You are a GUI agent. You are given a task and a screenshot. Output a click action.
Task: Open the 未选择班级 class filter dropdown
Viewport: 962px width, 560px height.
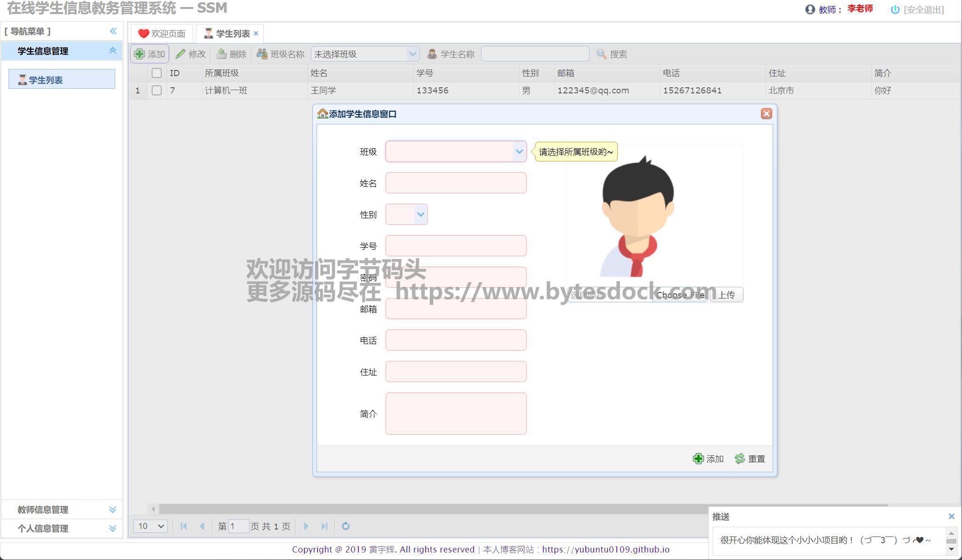click(x=412, y=54)
